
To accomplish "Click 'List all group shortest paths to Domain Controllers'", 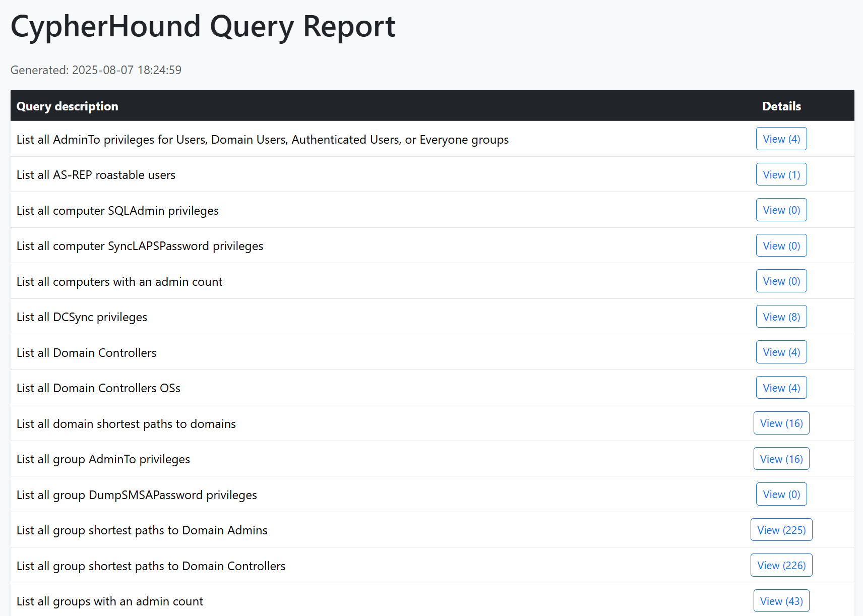I will 151,566.
